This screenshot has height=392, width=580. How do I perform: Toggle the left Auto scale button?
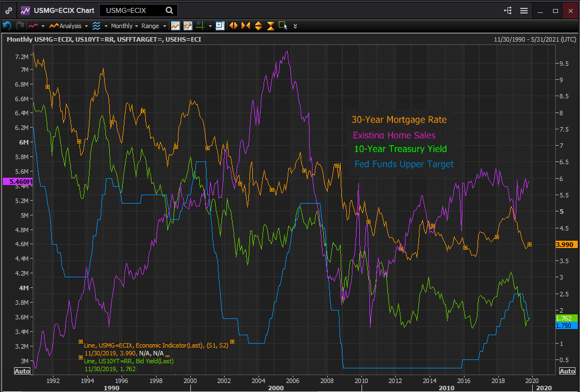coord(22,371)
